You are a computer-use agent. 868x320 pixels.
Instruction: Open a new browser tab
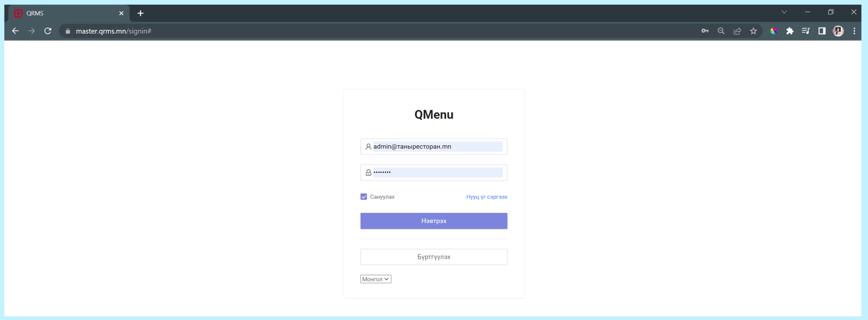click(141, 13)
